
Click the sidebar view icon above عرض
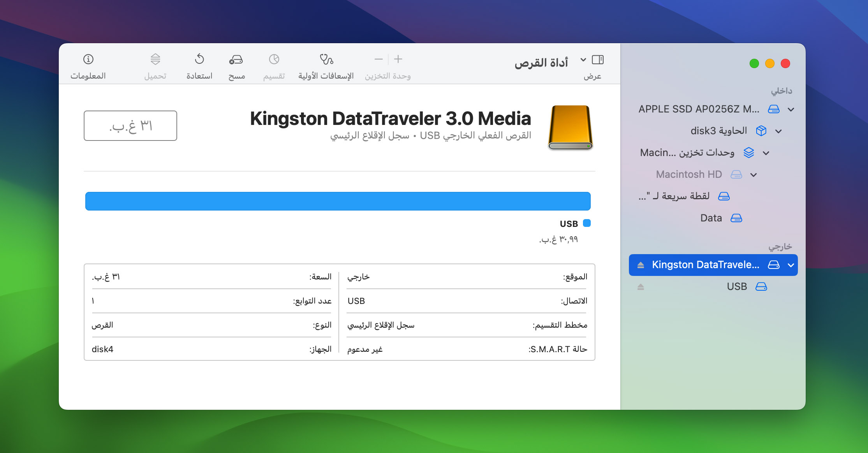598,60
